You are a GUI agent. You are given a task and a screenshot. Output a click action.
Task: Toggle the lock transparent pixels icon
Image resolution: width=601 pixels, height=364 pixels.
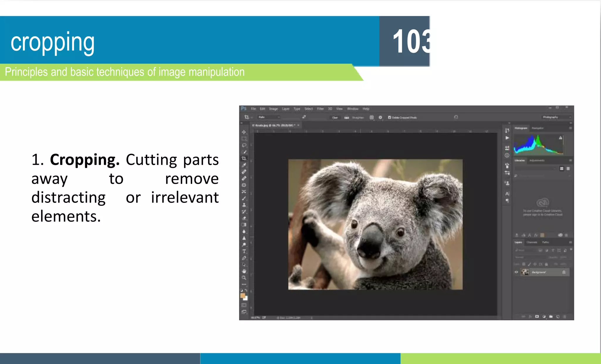tap(524, 264)
